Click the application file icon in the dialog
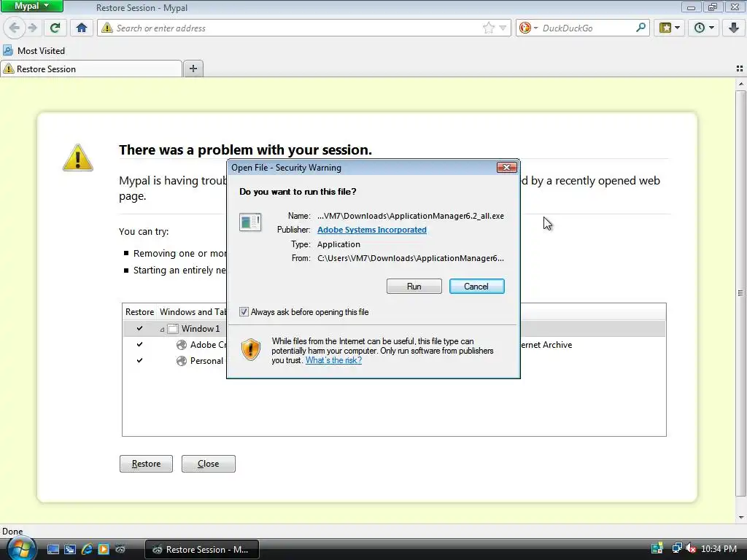Image resolution: width=747 pixels, height=560 pixels. [x=250, y=222]
